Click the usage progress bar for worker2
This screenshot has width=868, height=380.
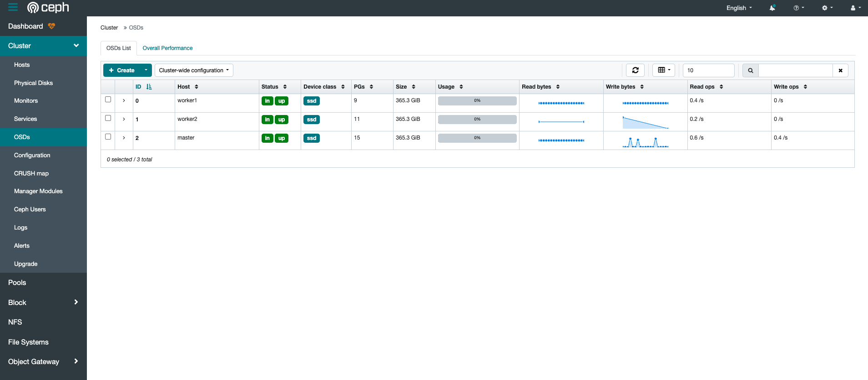coord(477,119)
